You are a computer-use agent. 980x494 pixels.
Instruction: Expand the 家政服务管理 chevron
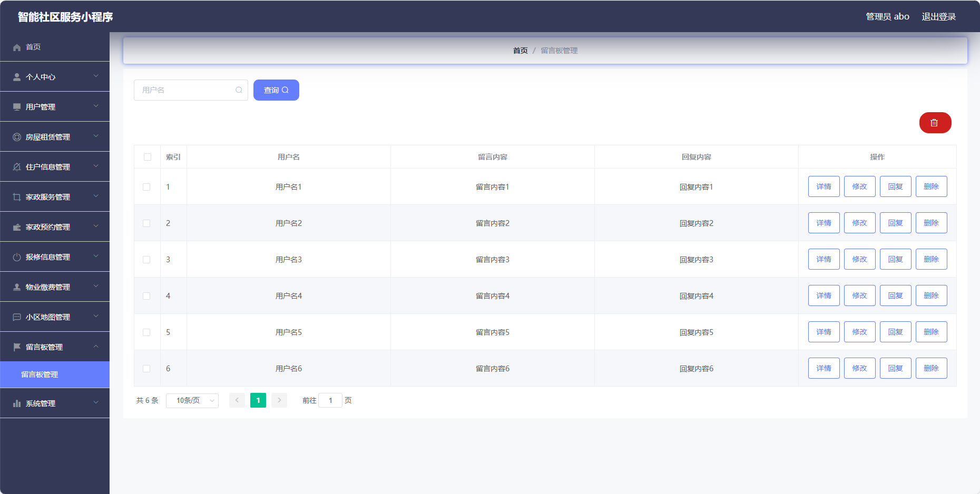point(96,196)
